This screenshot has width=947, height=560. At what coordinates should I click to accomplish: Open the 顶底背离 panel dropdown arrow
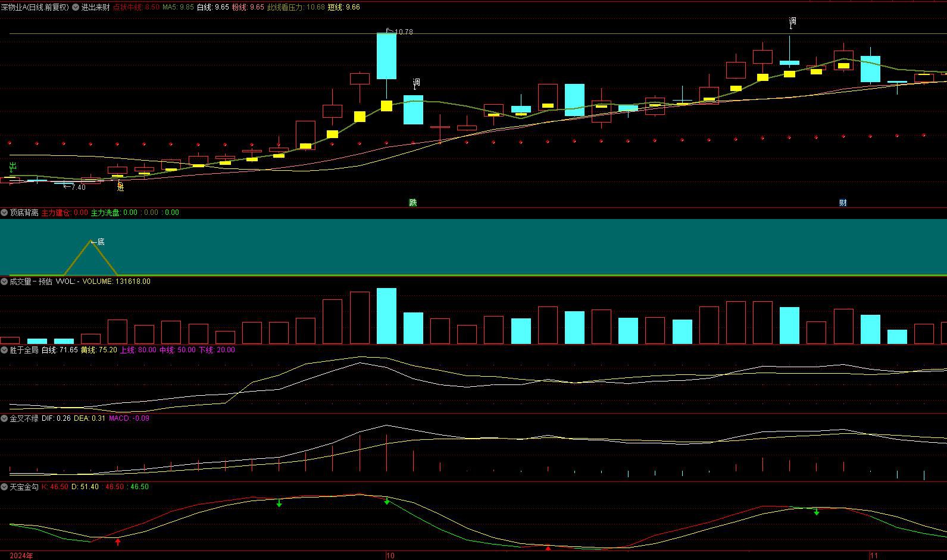pos(4,212)
